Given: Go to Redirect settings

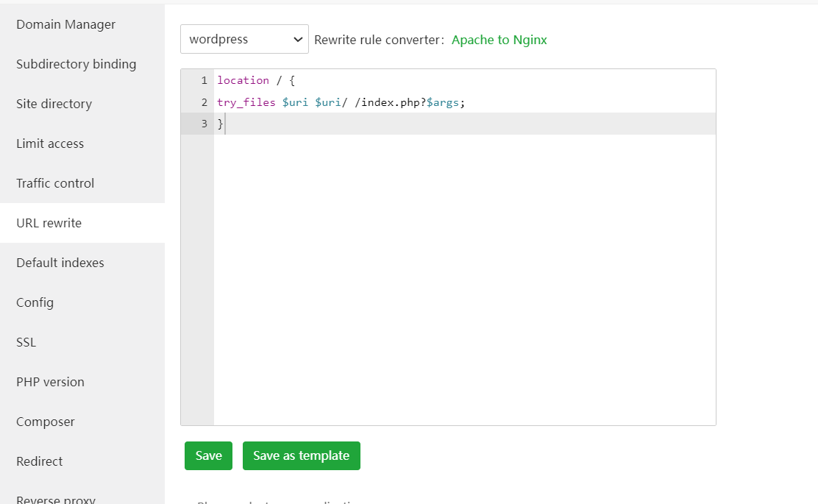Looking at the screenshot, I should click(39, 461).
